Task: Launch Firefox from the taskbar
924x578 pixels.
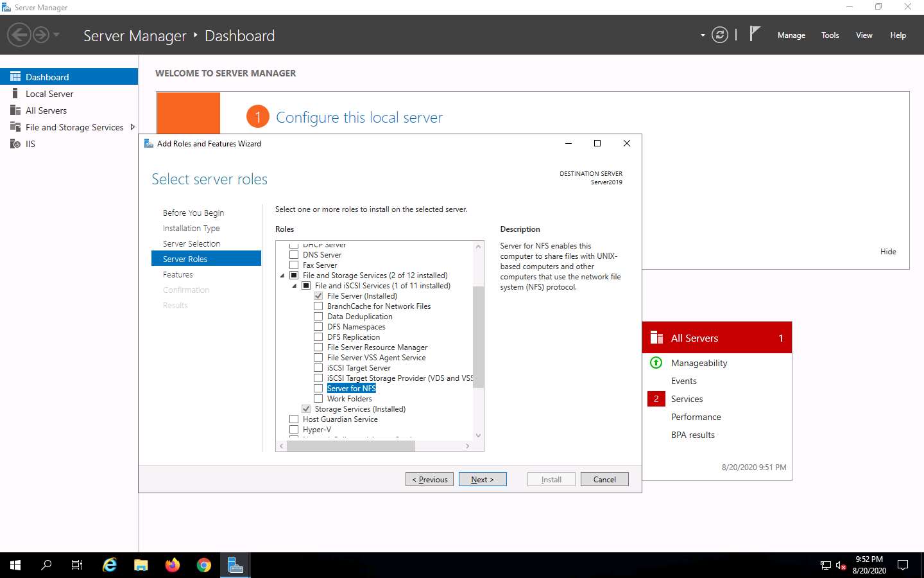Action: (x=173, y=565)
